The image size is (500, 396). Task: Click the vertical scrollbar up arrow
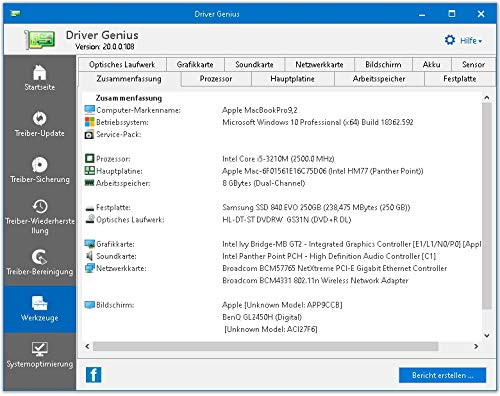[x=487, y=98]
